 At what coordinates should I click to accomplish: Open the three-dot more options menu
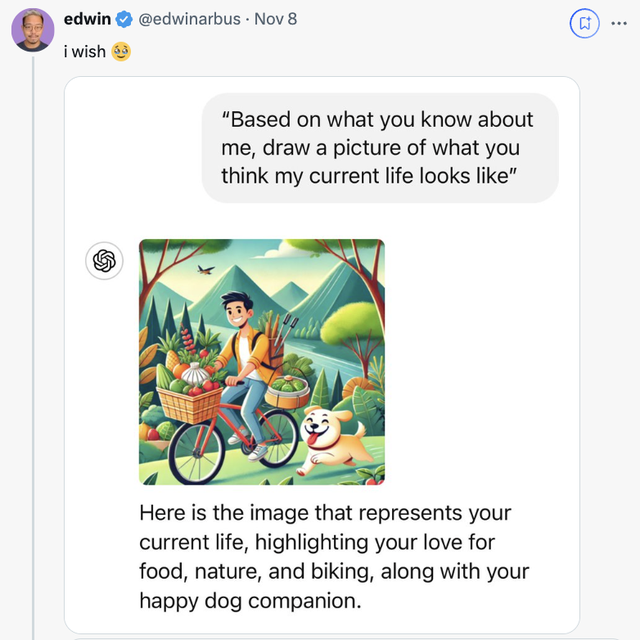[x=620, y=23]
